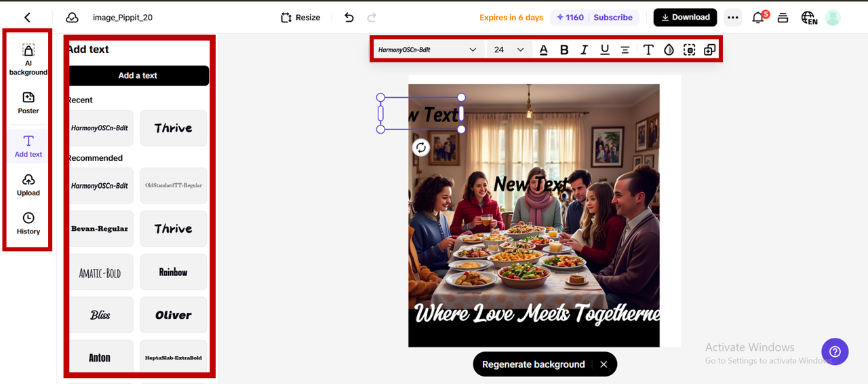Choose Anton font style
The image size is (868, 384).
coord(100,358)
